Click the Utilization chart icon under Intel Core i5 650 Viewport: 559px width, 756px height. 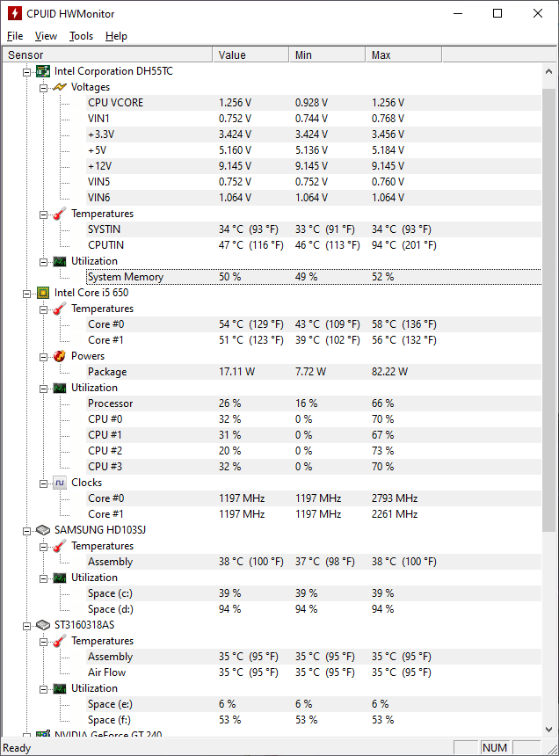(x=59, y=388)
